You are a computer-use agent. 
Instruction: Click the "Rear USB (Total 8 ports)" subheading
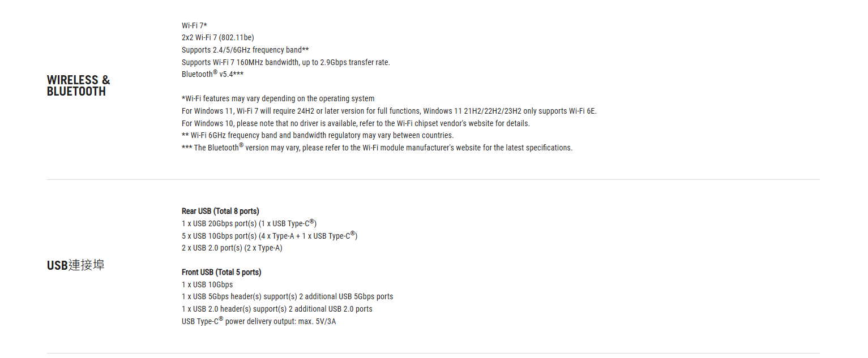click(220, 211)
